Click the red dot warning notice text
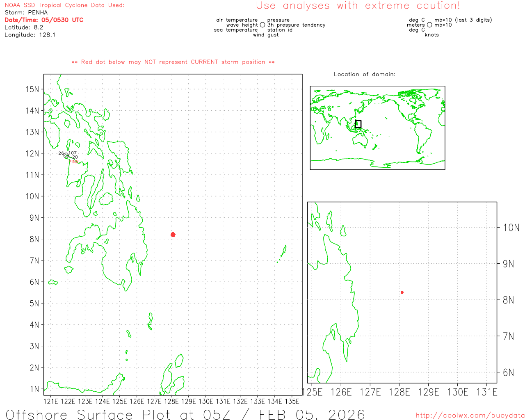 click(x=173, y=62)
